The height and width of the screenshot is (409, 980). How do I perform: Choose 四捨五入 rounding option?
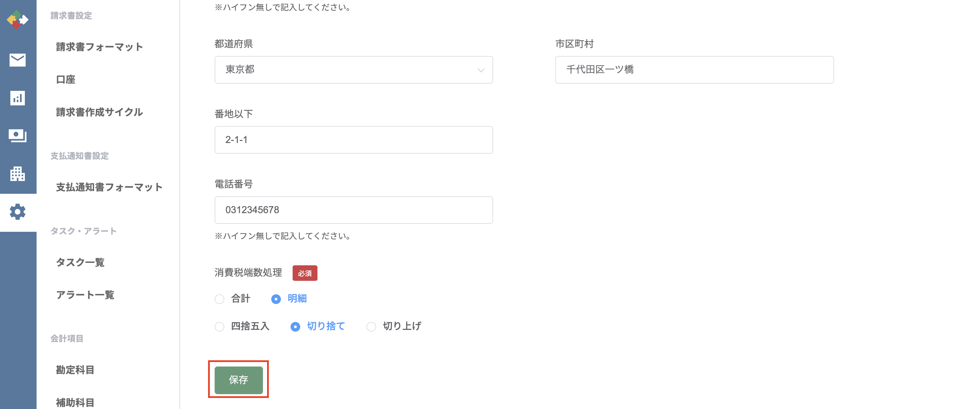click(219, 326)
